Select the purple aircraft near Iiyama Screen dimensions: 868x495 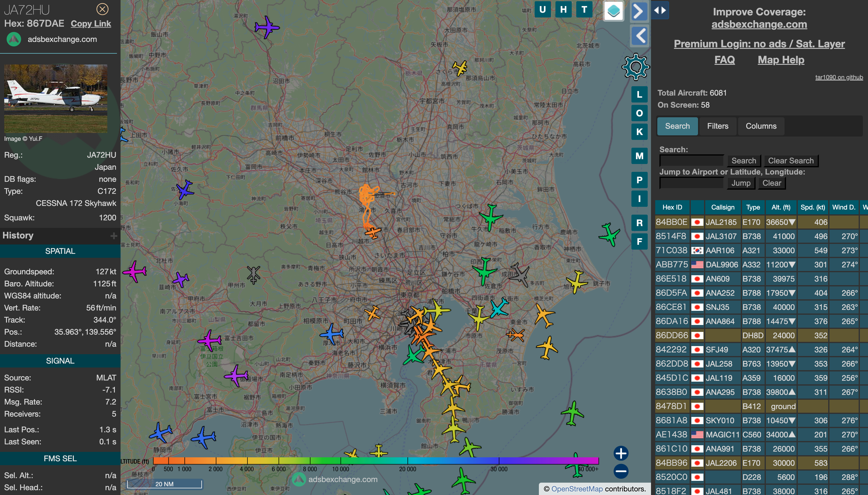[x=267, y=27]
